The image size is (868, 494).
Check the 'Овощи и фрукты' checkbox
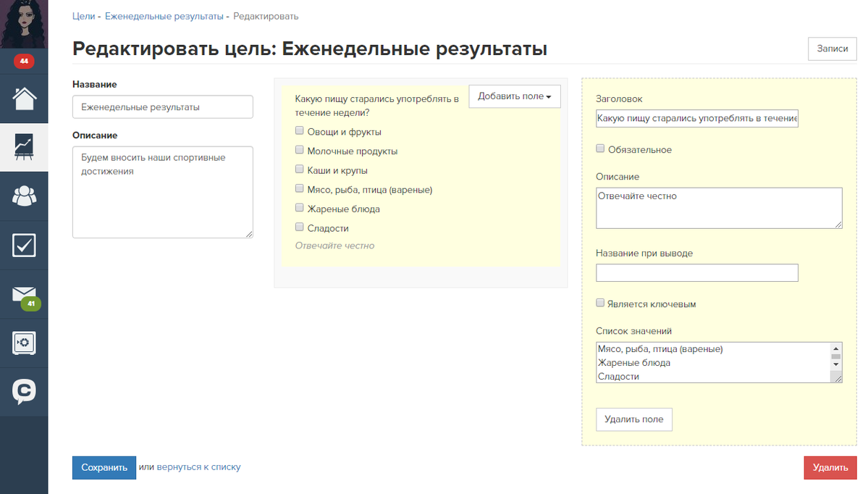[x=300, y=131]
